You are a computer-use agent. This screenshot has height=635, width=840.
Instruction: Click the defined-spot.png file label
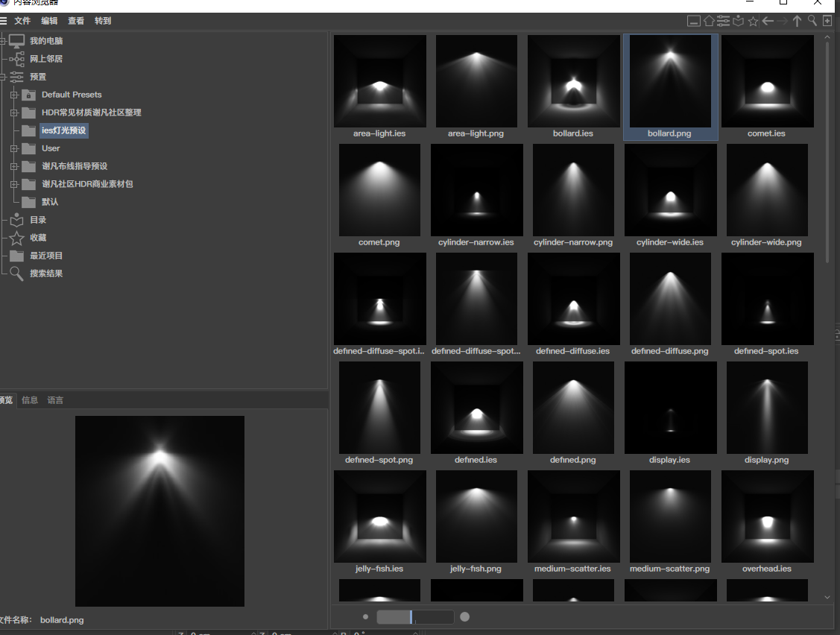pos(379,460)
